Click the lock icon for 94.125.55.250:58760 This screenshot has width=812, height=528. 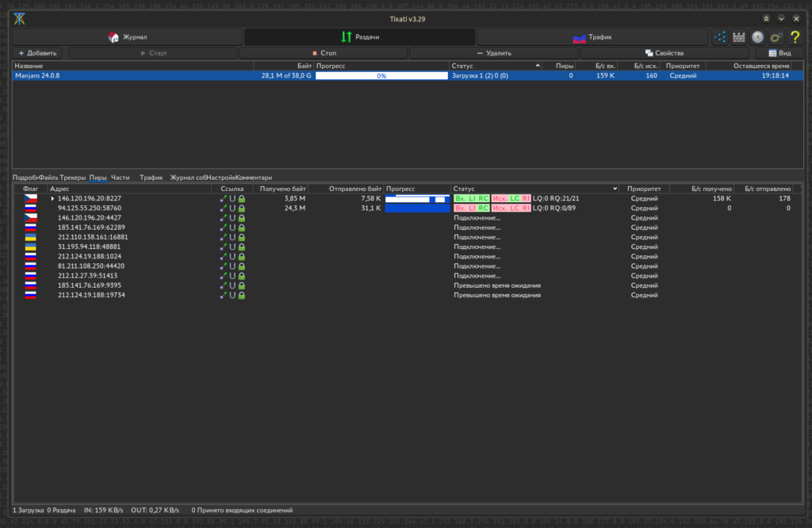[242, 208]
